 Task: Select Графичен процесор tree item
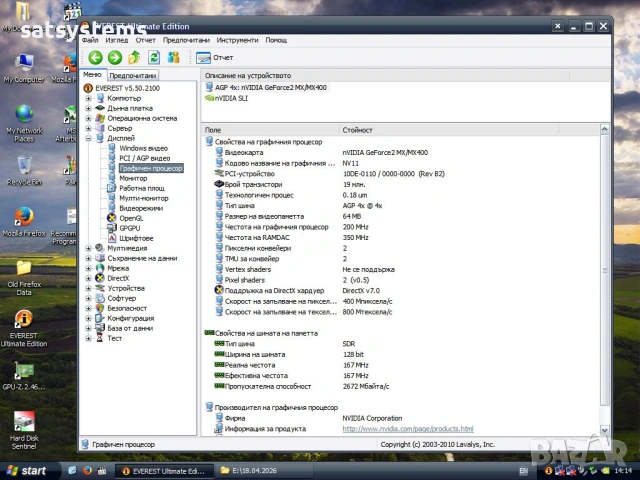pos(151,168)
